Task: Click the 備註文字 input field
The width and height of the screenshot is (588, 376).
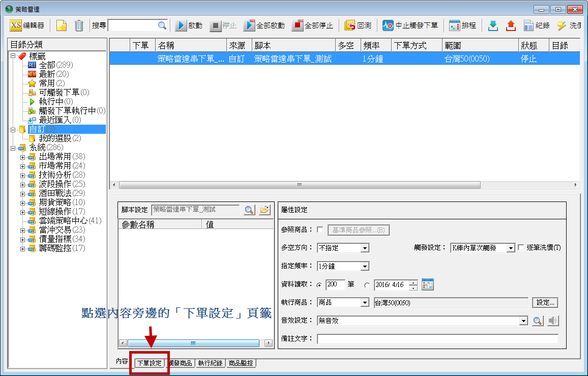Action: [437, 339]
